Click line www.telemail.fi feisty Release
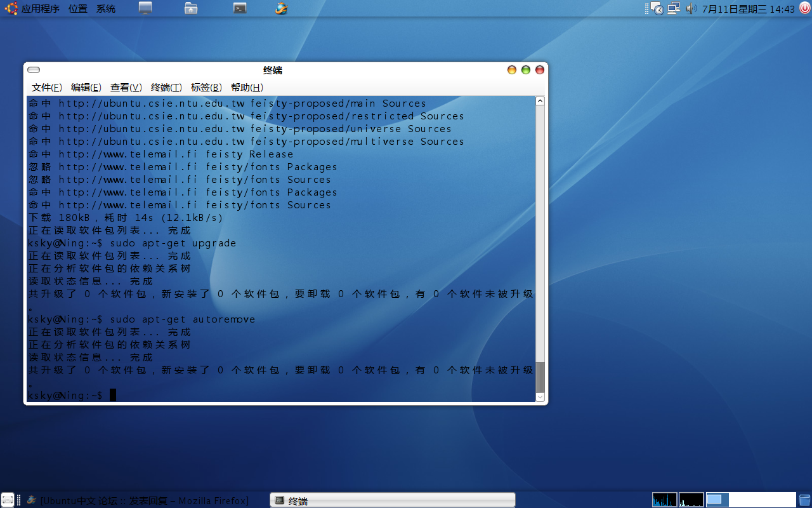 tap(160, 154)
